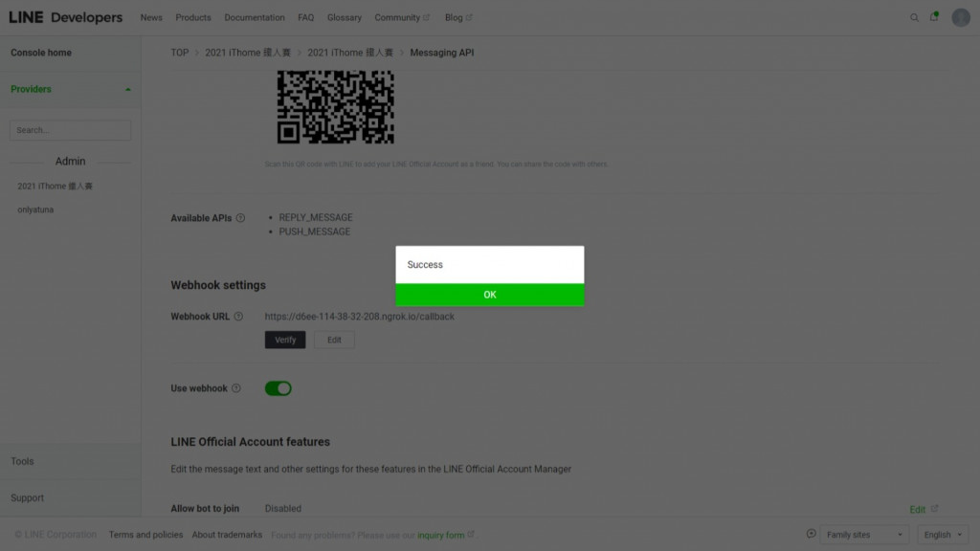The width and height of the screenshot is (980, 551).
Task: Open second 2021 iThome channel breadcrumb
Action: click(350, 53)
